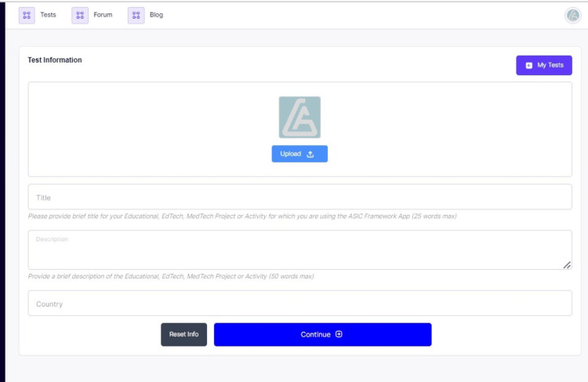The width and height of the screenshot is (588, 382).
Task: Click the blue Continue button
Action: [322, 334]
